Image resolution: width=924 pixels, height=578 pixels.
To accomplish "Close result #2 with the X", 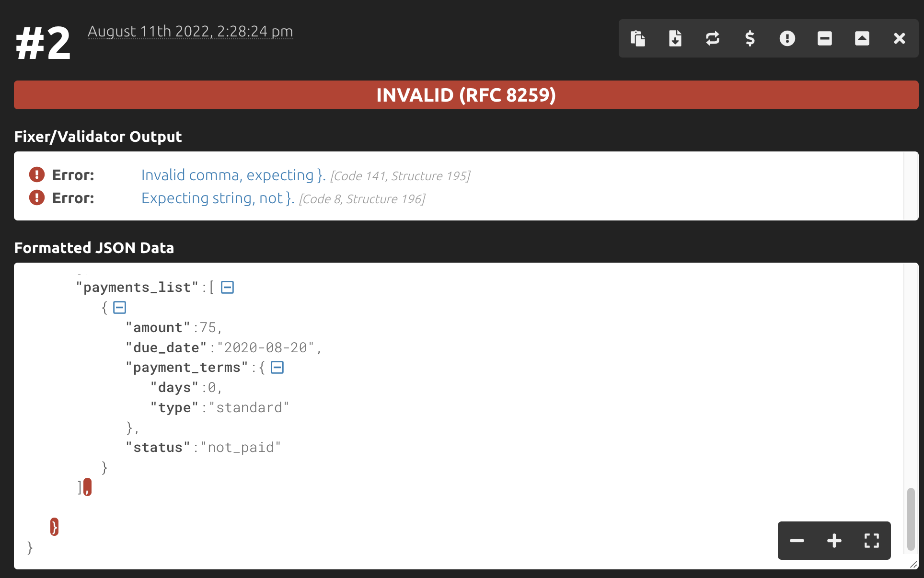I will [x=900, y=38].
